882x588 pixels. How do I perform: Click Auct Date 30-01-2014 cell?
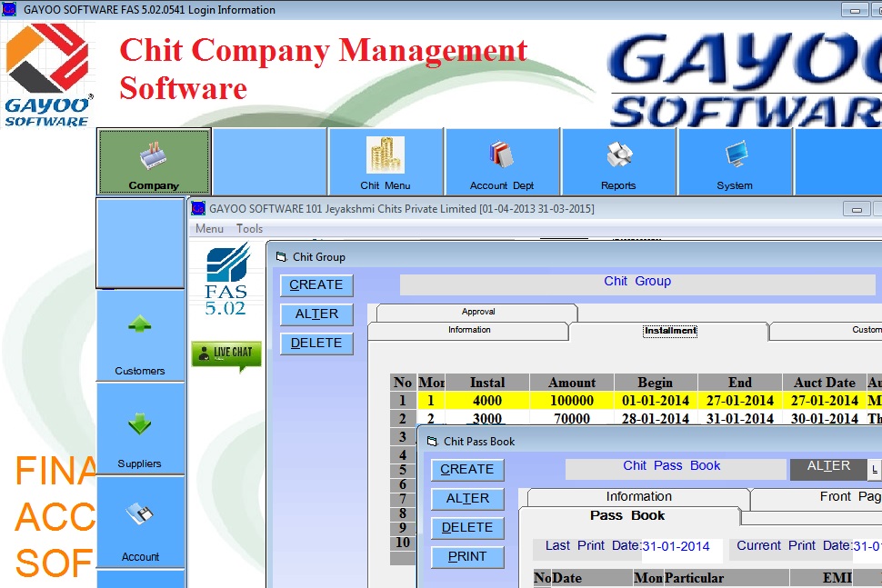825,419
